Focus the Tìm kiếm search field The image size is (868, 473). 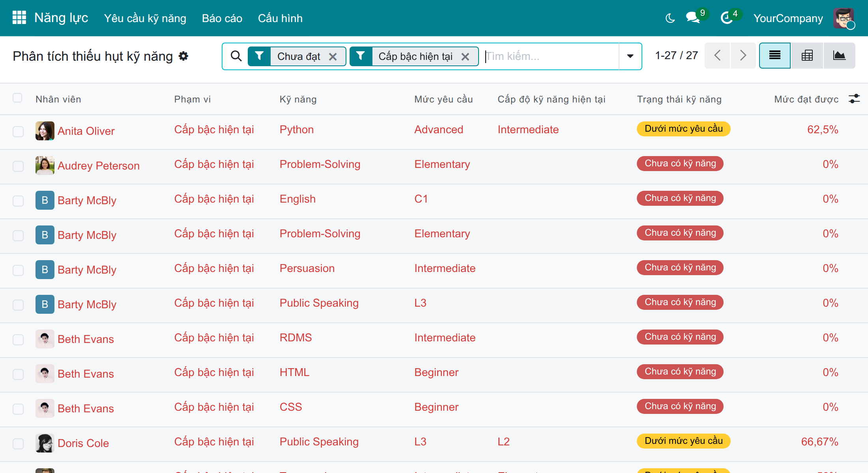click(x=551, y=56)
